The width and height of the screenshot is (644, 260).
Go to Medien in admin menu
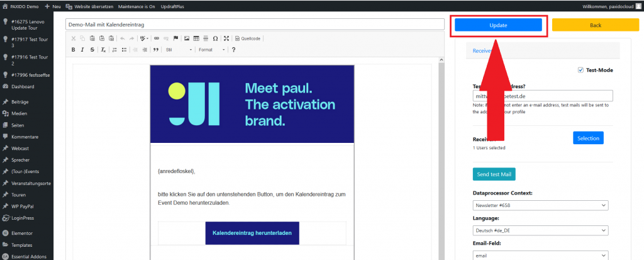coord(19,114)
